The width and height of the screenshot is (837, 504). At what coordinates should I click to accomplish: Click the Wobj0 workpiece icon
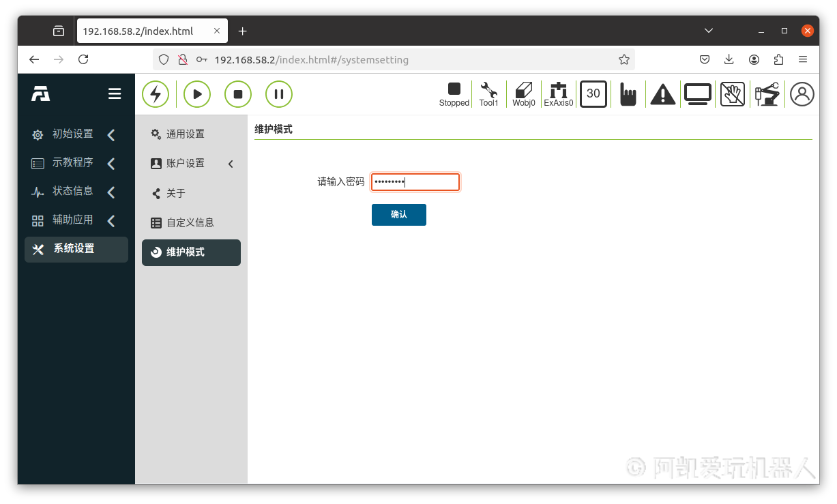coord(524,94)
